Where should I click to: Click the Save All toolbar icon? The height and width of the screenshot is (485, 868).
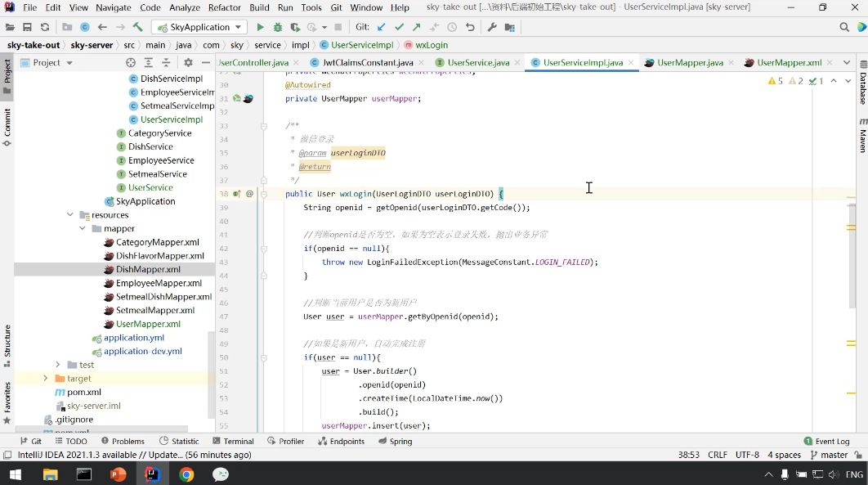(x=27, y=27)
